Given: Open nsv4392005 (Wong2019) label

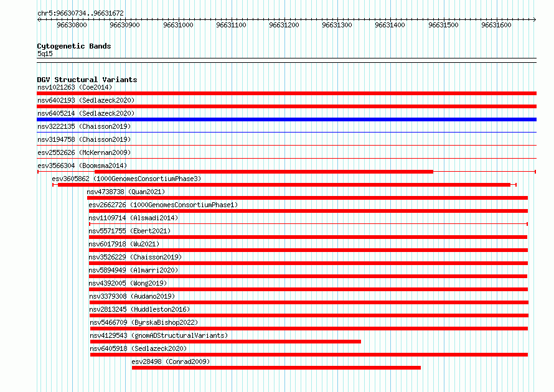Looking at the screenshot, I should pyautogui.click(x=128, y=283).
